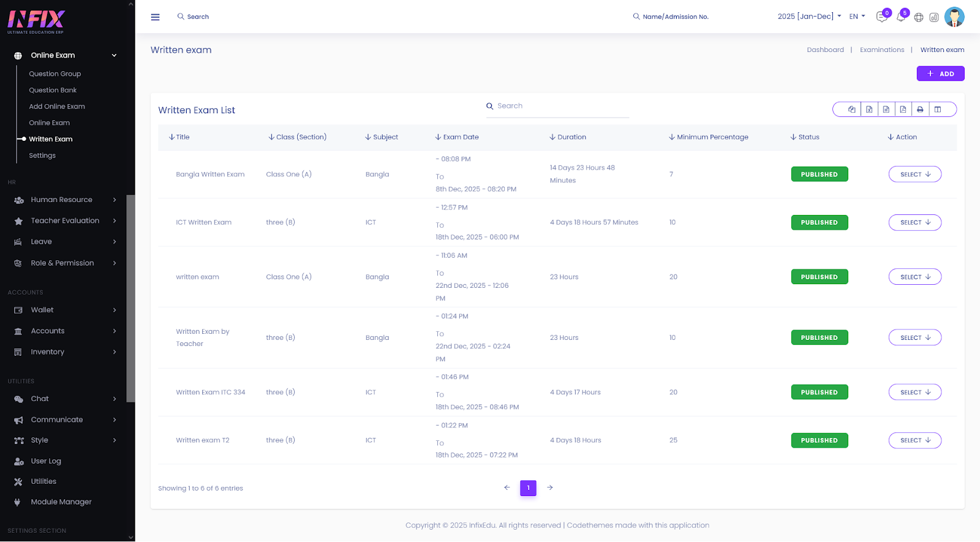The width and height of the screenshot is (980, 542).
Task: Click the copy table data icon
Action: pos(851,110)
